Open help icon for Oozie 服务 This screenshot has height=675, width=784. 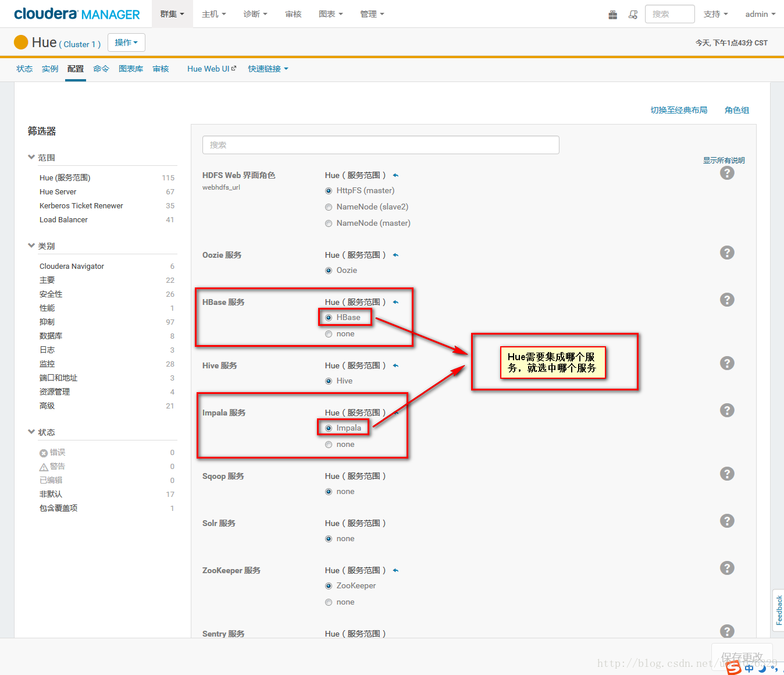(727, 253)
